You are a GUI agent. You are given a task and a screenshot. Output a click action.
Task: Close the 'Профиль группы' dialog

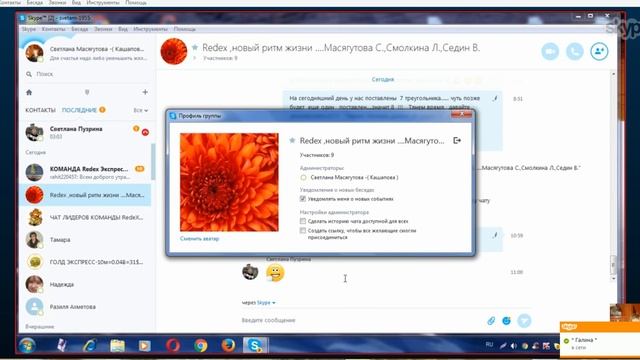coord(462,115)
